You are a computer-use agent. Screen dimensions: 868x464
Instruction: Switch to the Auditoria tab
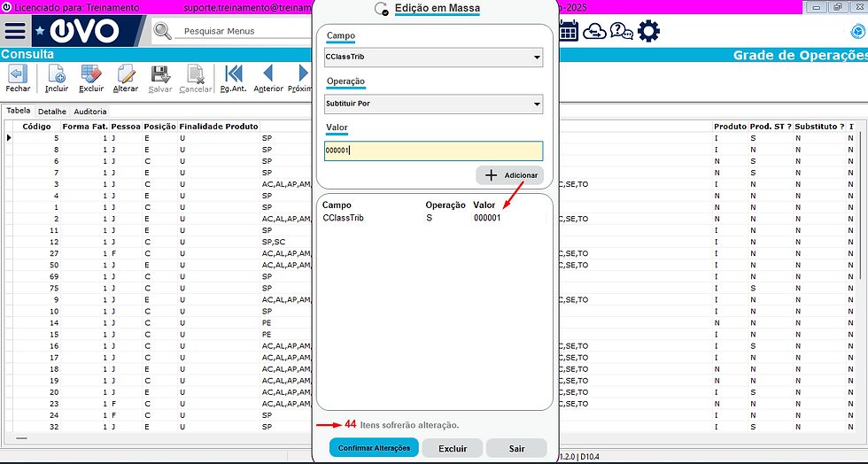click(89, 112)
